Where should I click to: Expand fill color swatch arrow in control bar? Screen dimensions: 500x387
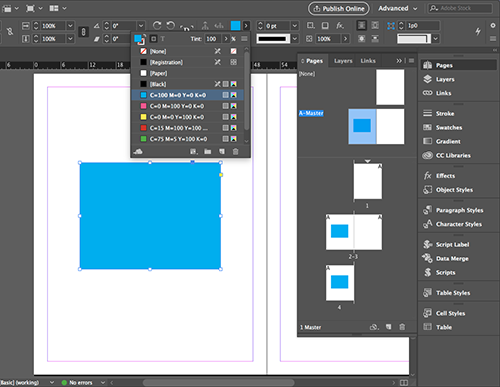pos(246,26)
